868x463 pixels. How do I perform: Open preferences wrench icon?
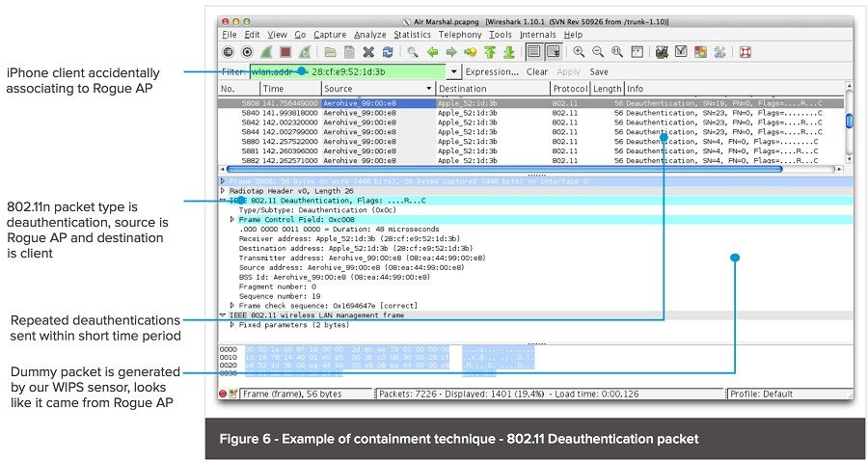[719, 52]
